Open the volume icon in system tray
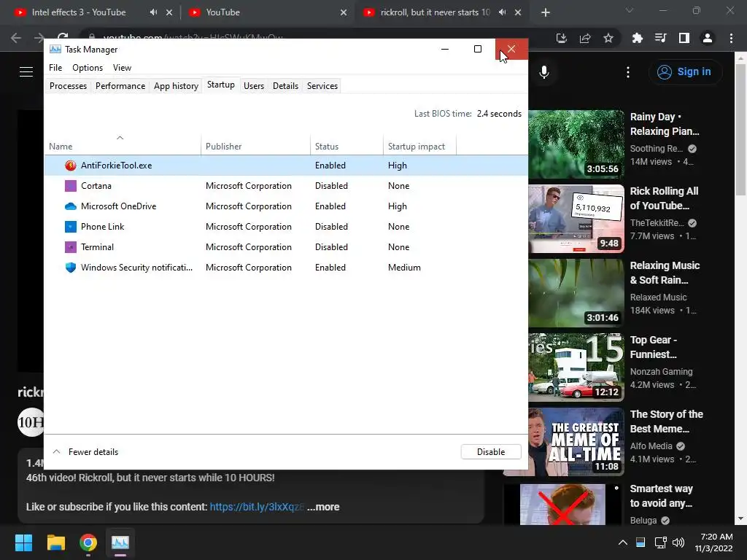 tap(678, 542)
